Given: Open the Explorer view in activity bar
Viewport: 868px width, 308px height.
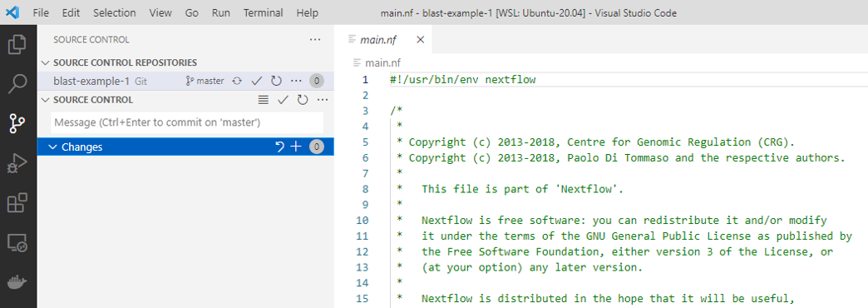Looking at the screenshot, I should coord(17,45).
